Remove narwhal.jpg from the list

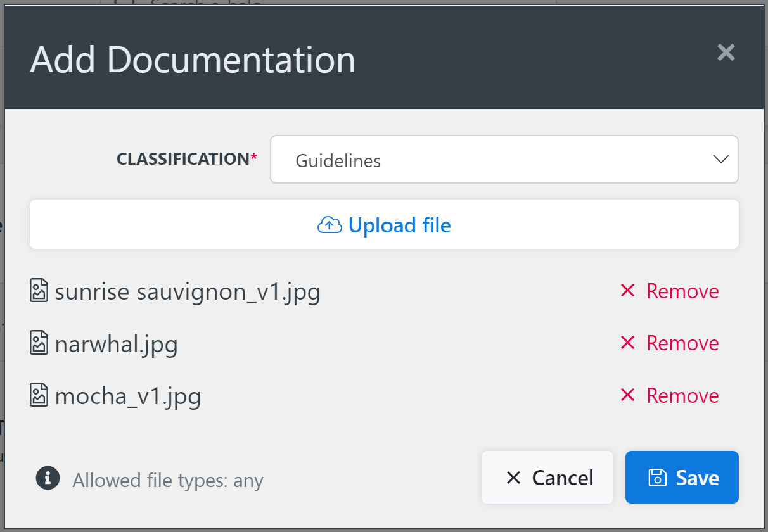[x=670, y=343]
